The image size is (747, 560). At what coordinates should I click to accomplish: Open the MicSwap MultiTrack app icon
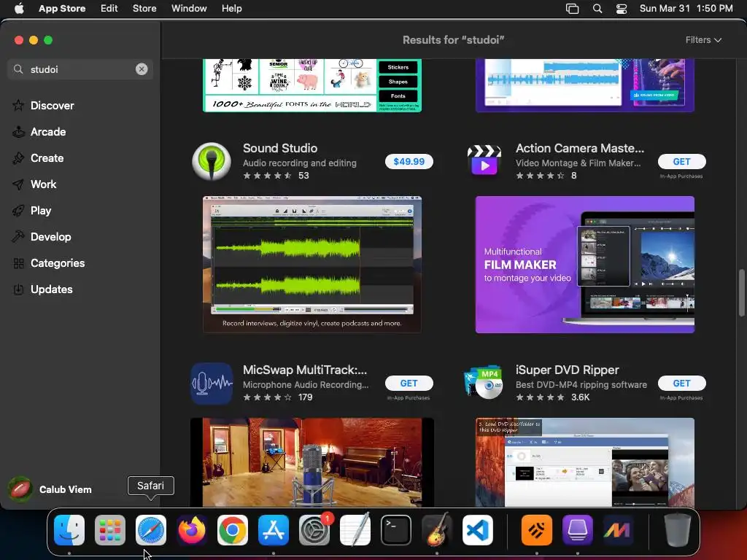pos(212,384)
